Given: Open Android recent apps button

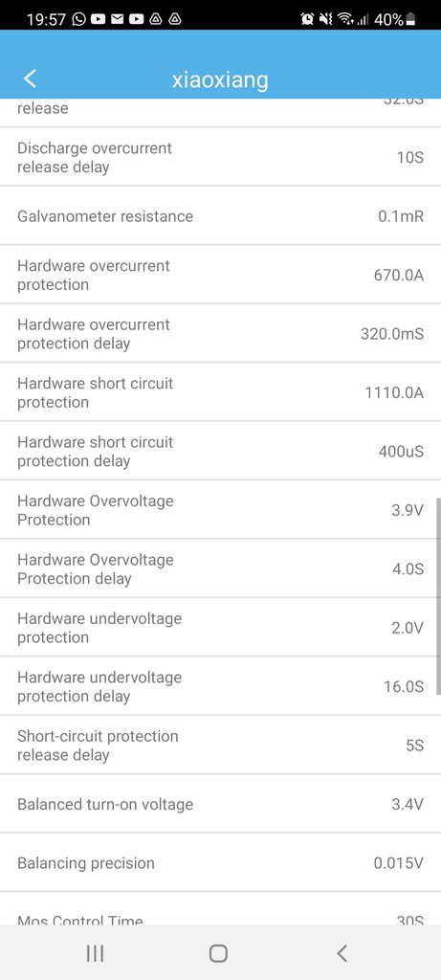Looking at the screenshot, I should (x=95, y=953).
